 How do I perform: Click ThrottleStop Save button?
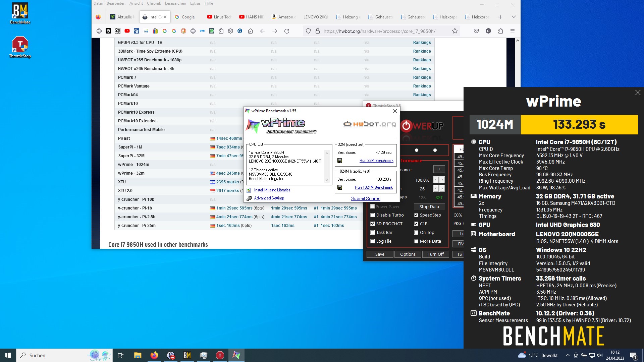coord(380,254)
